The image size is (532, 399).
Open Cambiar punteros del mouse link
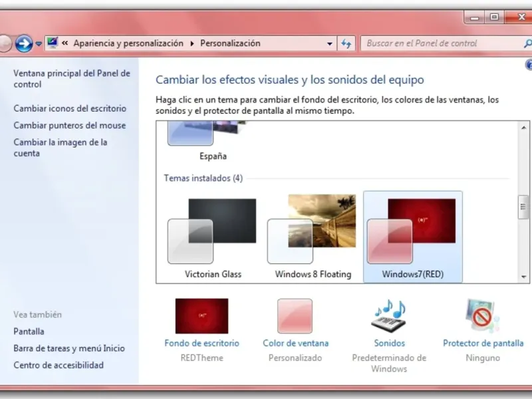[70, 126]
